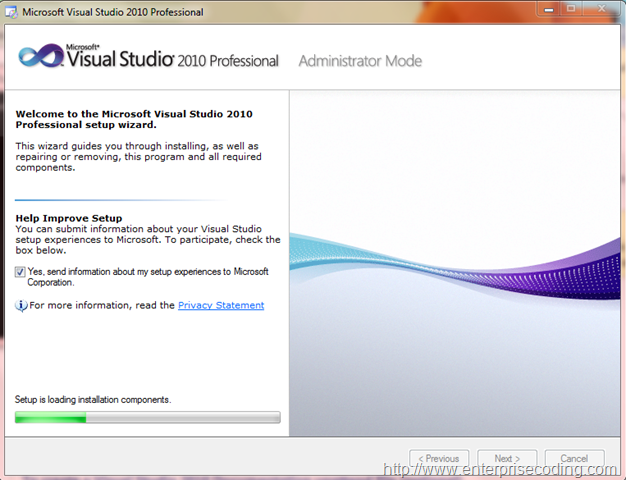Click the 'For more information, read the' text
Viewport: 626px width, 480px height.
102,305
